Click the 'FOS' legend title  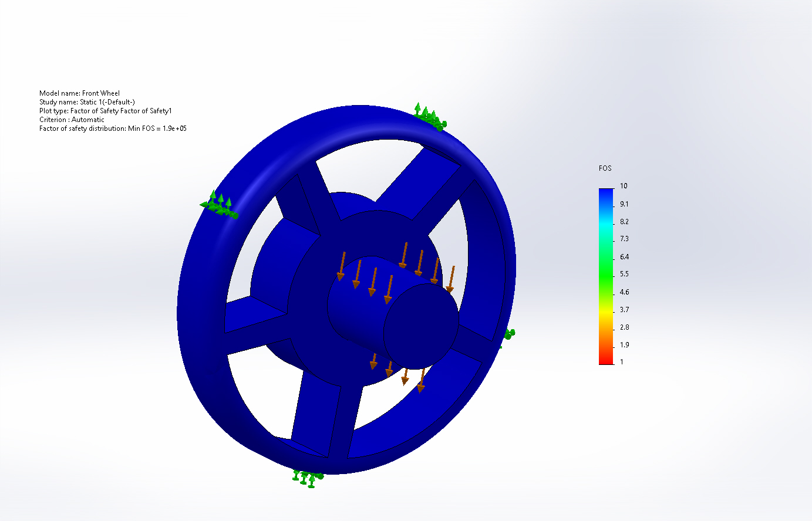tap(605, 168)
